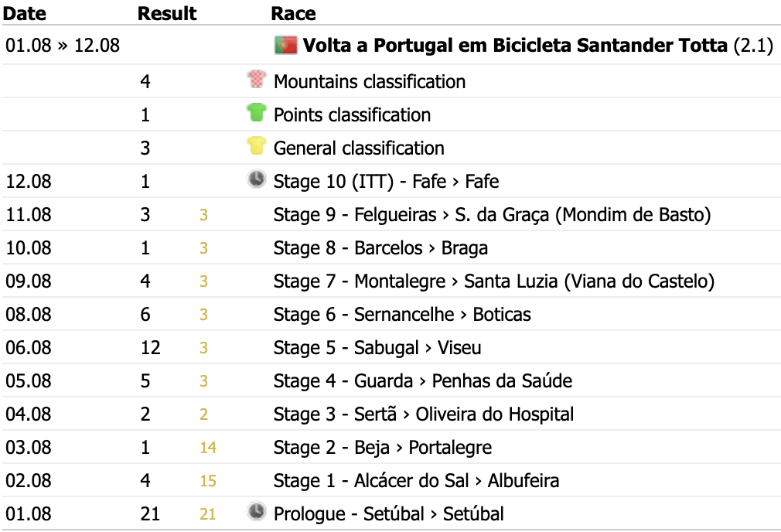Image resolution: width=781 pixels, height=532 pixels.
Task: Click the Date column header
Action: [25, 13]
